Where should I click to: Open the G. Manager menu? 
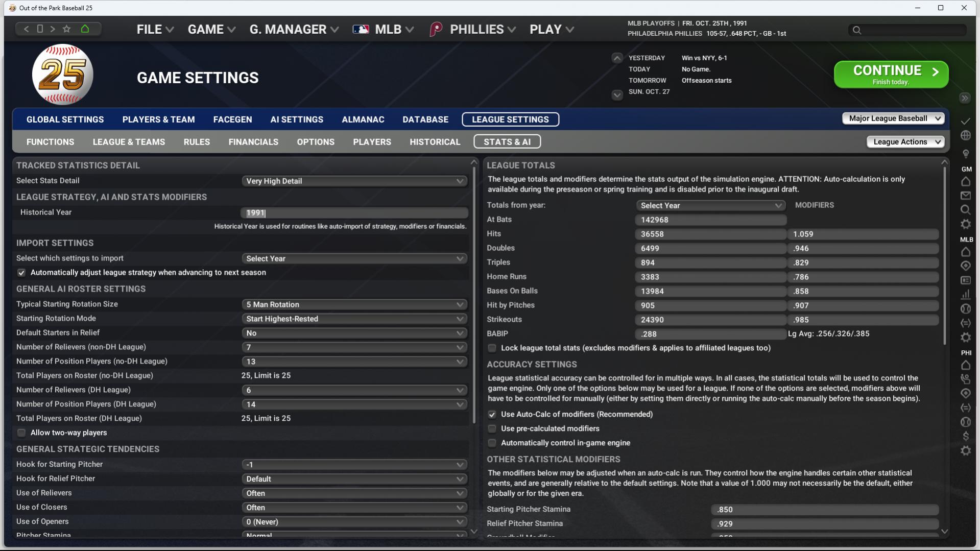[x=294, y=30]
